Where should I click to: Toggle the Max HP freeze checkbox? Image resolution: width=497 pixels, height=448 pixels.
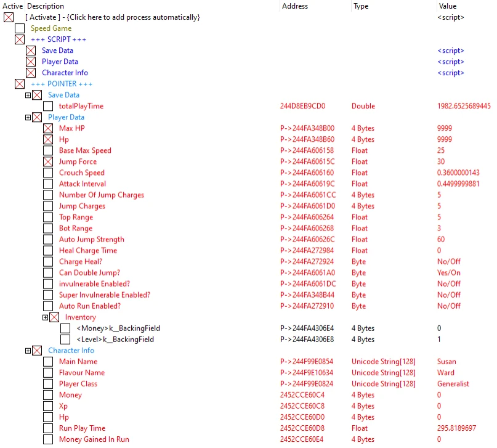pyautogui.click(x=48, y=128)
